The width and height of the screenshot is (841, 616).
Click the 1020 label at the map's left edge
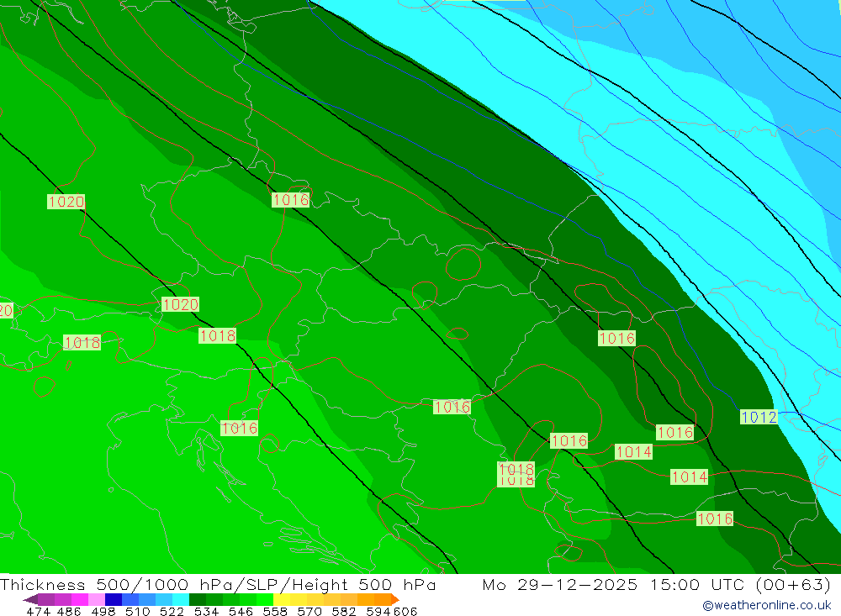click(x=6, y=310)
